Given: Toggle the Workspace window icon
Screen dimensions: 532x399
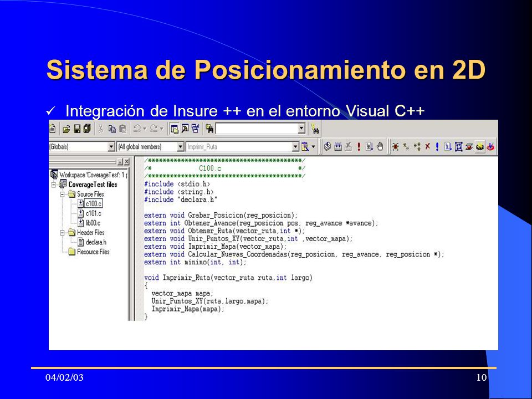Looking at the screenshot, I should tap(175, 129).
